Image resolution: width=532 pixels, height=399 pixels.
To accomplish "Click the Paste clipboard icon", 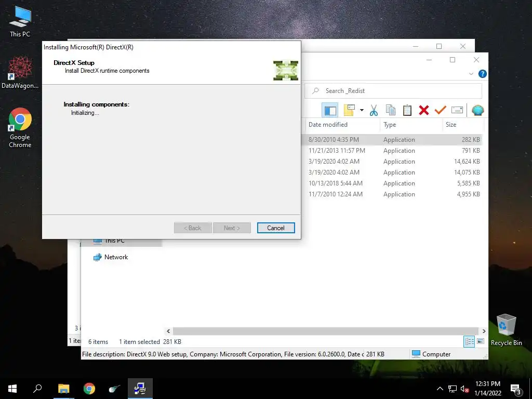I will [407, 110].
